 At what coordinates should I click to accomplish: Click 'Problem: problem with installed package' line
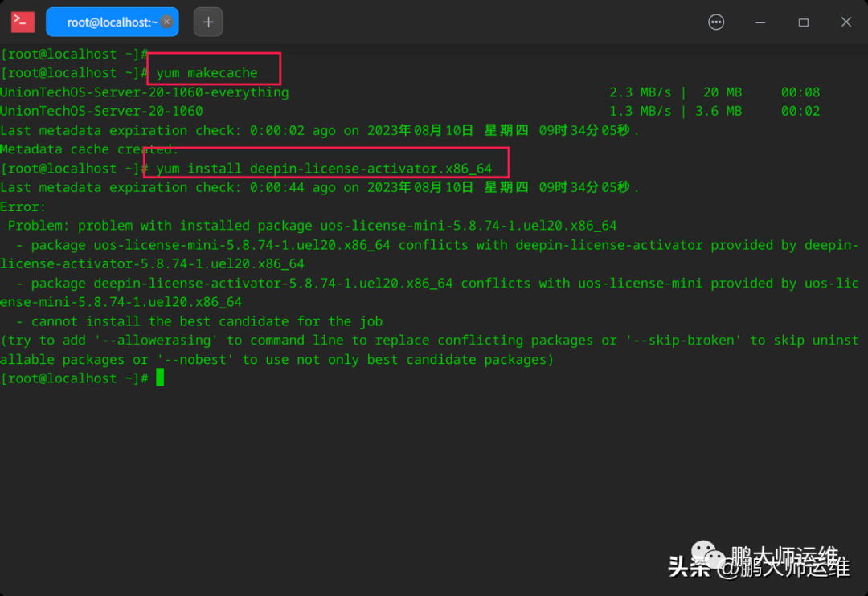click(312, 226)
